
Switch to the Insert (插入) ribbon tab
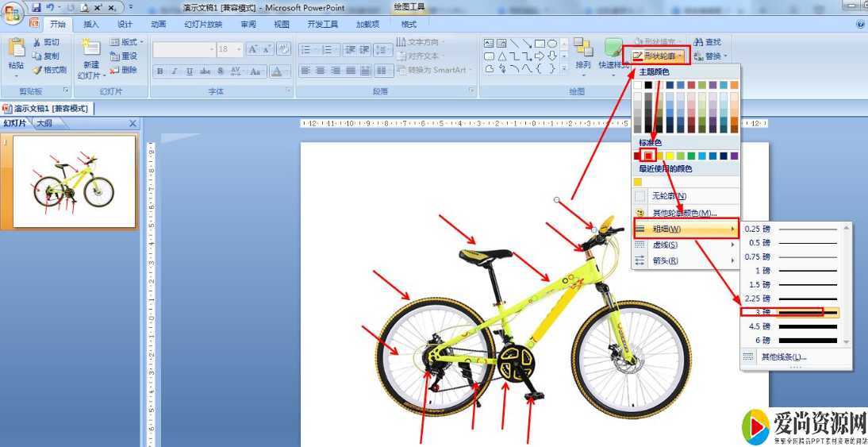click(x=91, y=25)
